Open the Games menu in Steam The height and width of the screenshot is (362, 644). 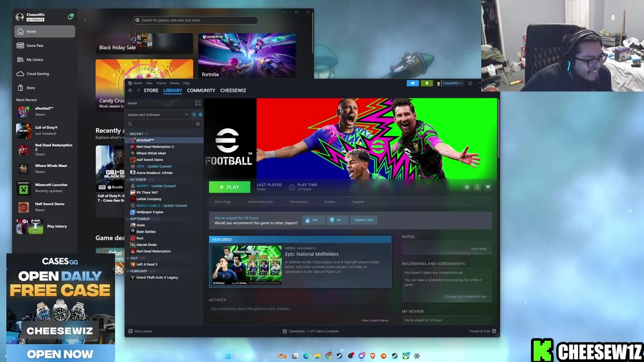(174, 83)
